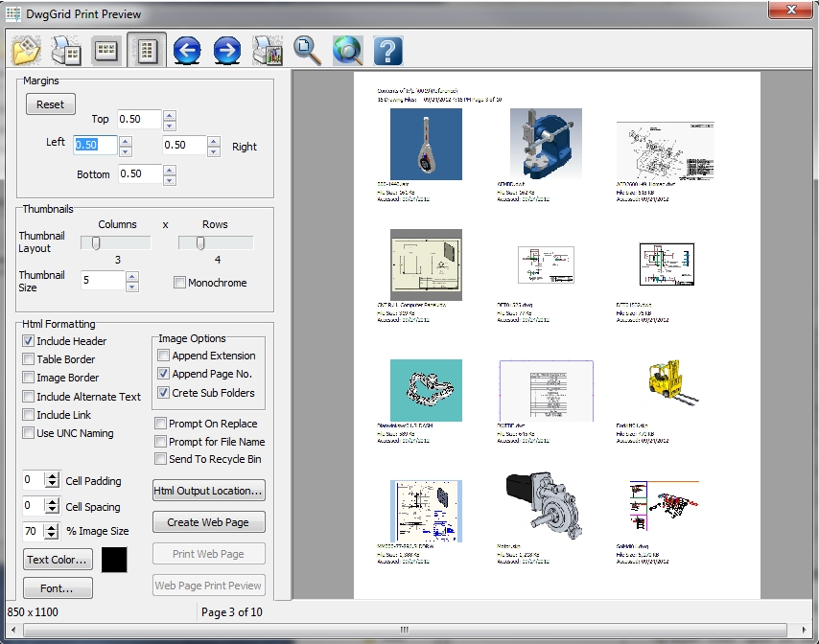Go to next page with blue right arrow
Viewport: 819px width, 644px height.
[226, 50]
